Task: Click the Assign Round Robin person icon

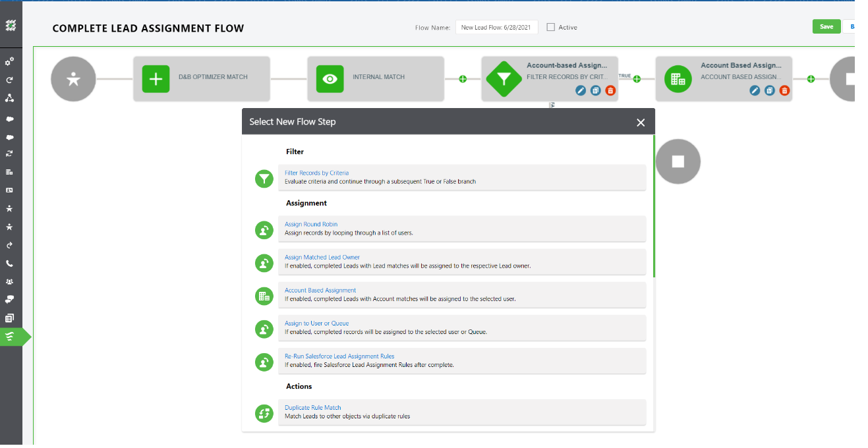Action: point(264,230)
